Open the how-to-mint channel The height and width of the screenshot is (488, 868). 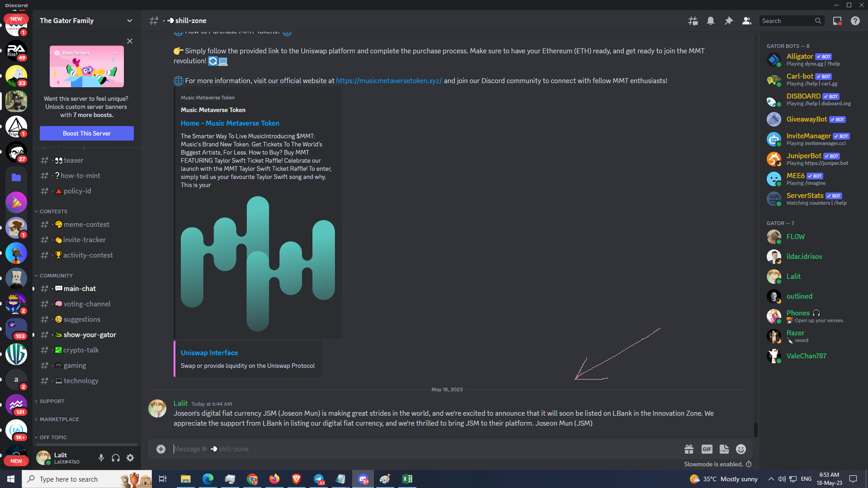coord(87,176)
